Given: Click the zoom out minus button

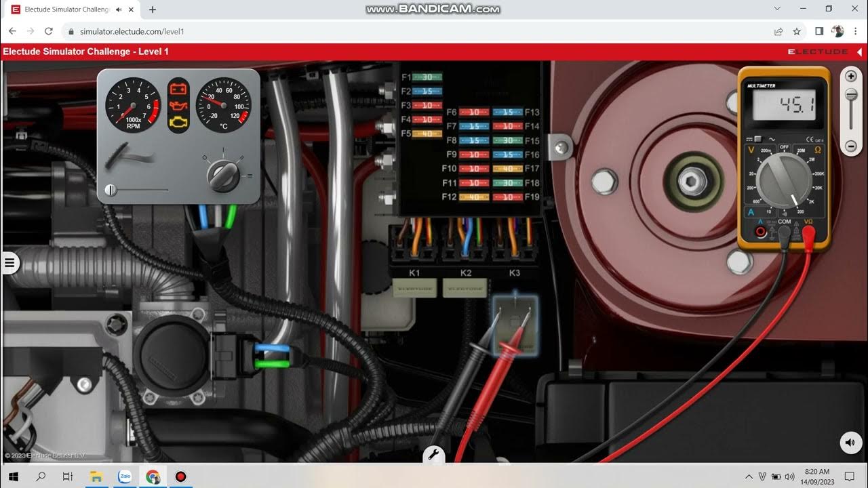Looking at the screenshot, I should pos(851,146).
